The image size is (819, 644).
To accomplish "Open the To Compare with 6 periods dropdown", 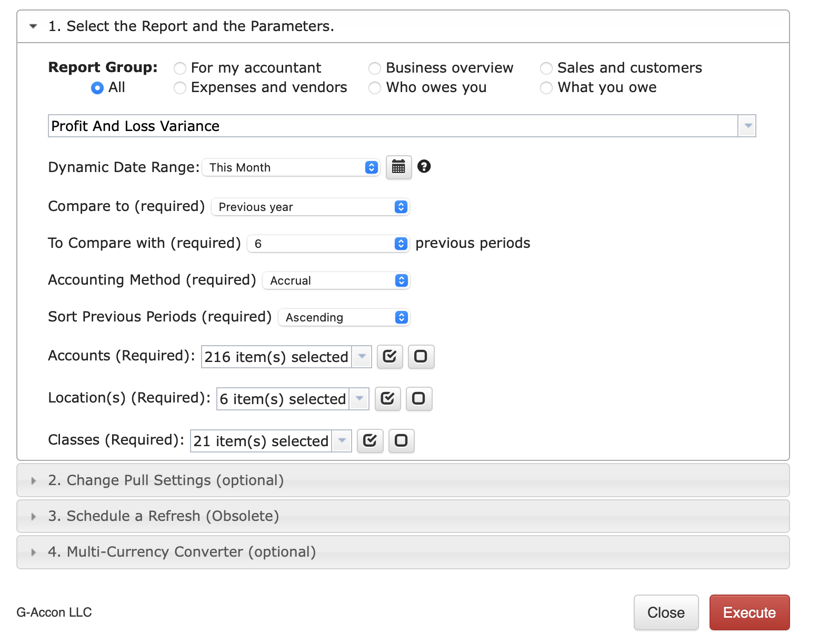I will tap(328, 244).
